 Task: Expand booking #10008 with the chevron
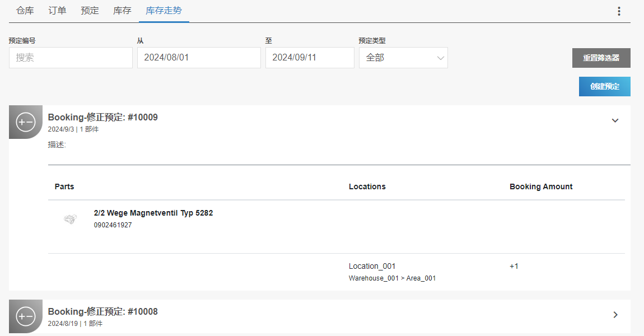click(615, 315)
